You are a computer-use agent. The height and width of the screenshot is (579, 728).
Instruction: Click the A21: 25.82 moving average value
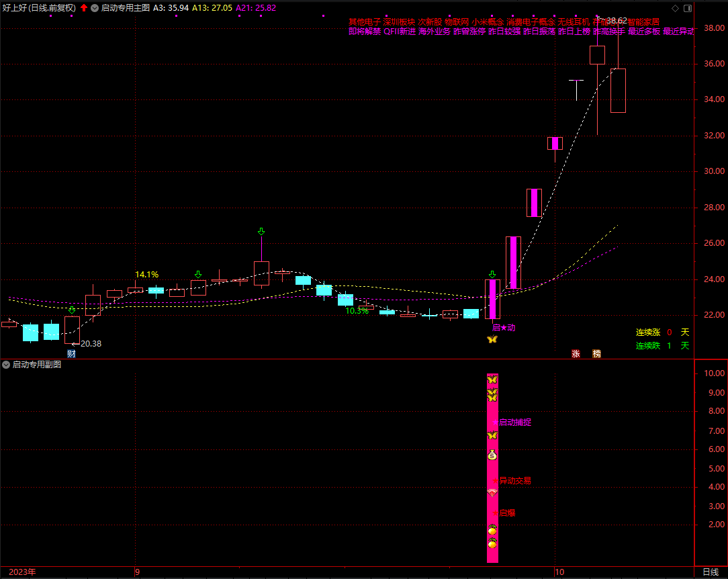point(256,8)
